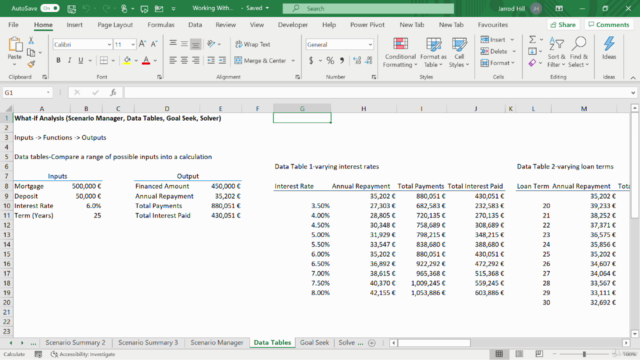Click Merge & Center button
The width and height of the screenshot is (640, 360).
[260, 60]
